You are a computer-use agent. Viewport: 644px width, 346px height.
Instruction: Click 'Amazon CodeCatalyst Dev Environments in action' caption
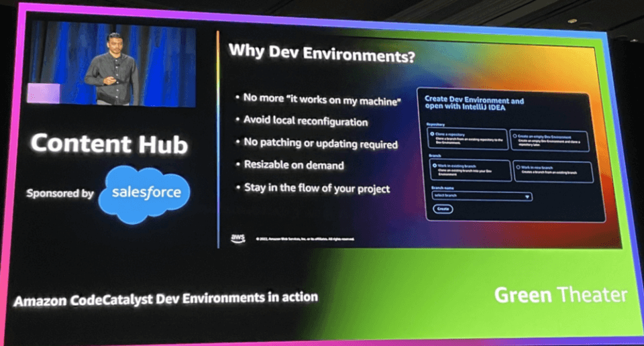166,299
